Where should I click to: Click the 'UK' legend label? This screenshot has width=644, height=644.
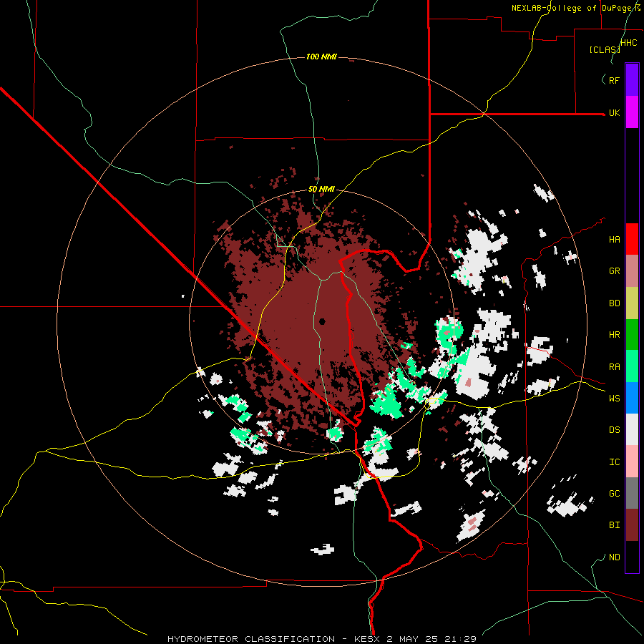pos(614,112)
